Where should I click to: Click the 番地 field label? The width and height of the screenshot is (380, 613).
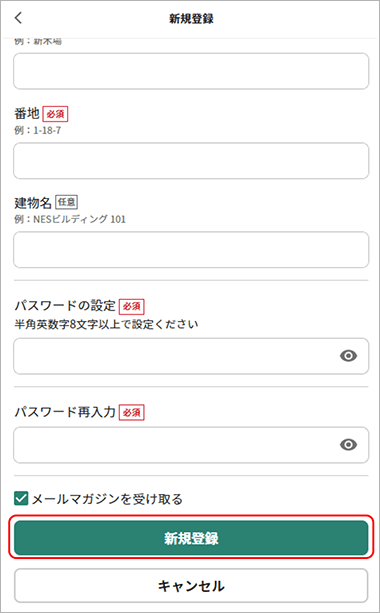(x=27, y=113)
